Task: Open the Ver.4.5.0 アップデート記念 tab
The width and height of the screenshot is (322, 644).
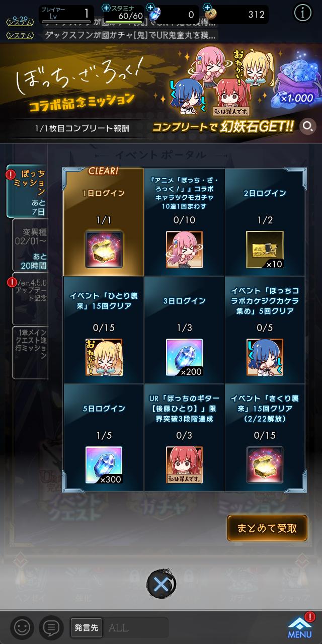Action: 30,299
